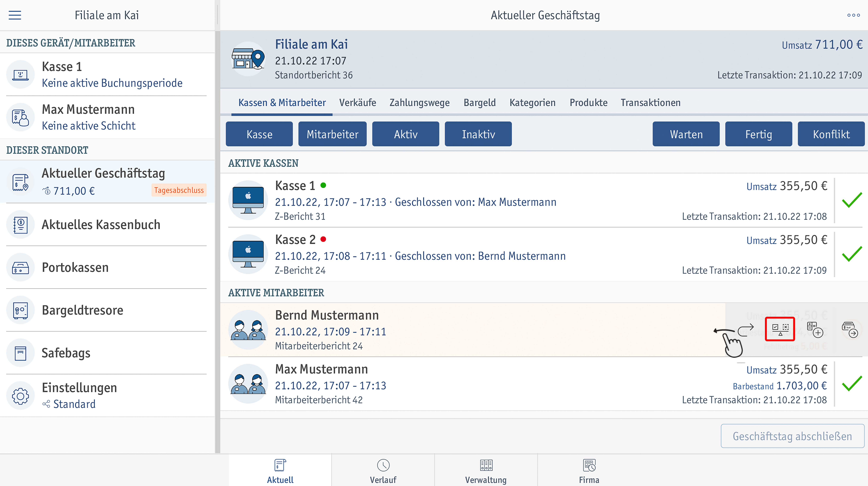Click the Aktuell icon in bottom bar

[280, 465]
